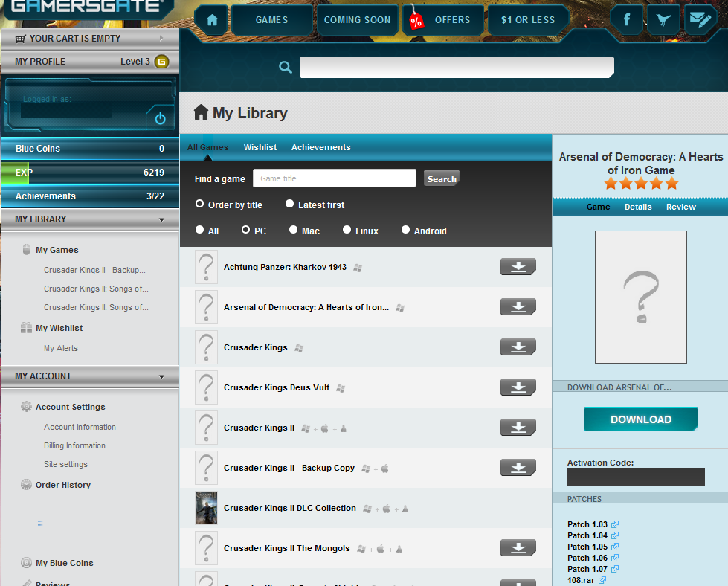
Task: Open the Achievements tab
Action: tap(320, 147)
